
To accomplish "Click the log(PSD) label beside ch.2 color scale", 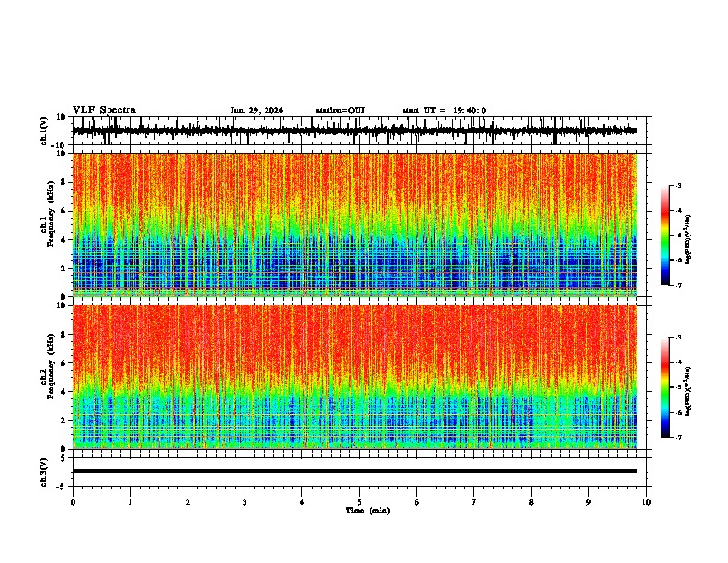I will coord(688,391).
